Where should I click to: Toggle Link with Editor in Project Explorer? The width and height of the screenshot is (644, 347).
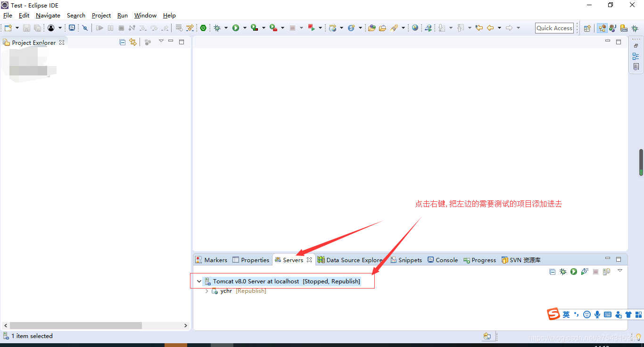tap(133, 42)
